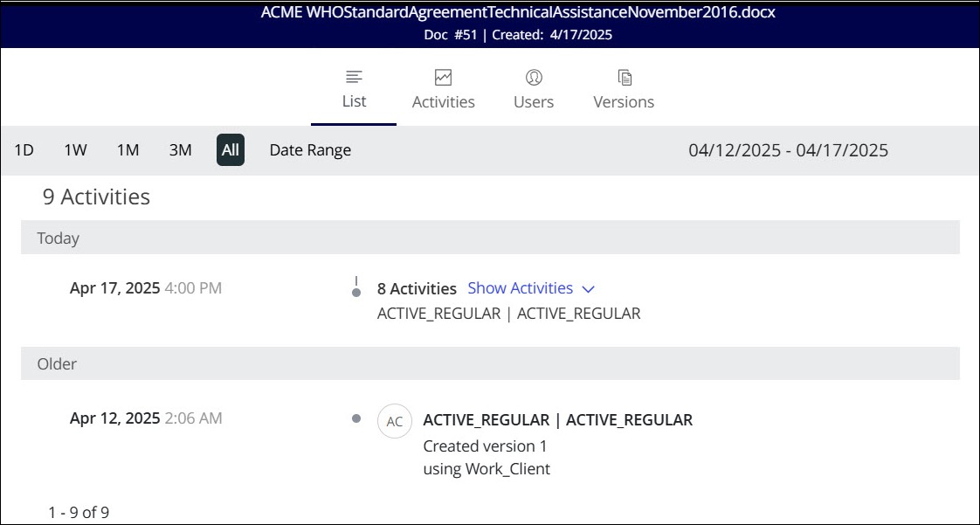Click the Apr 17 timeline dot
Image resolution: width=980 pixels, height=525 pixels.
tap(356, 293)
